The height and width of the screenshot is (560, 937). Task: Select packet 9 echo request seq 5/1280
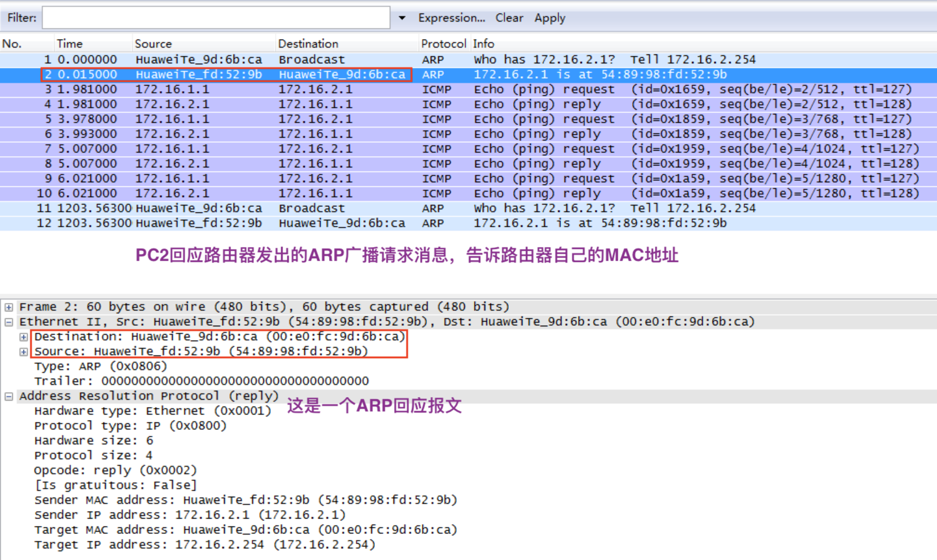(468, 178)
